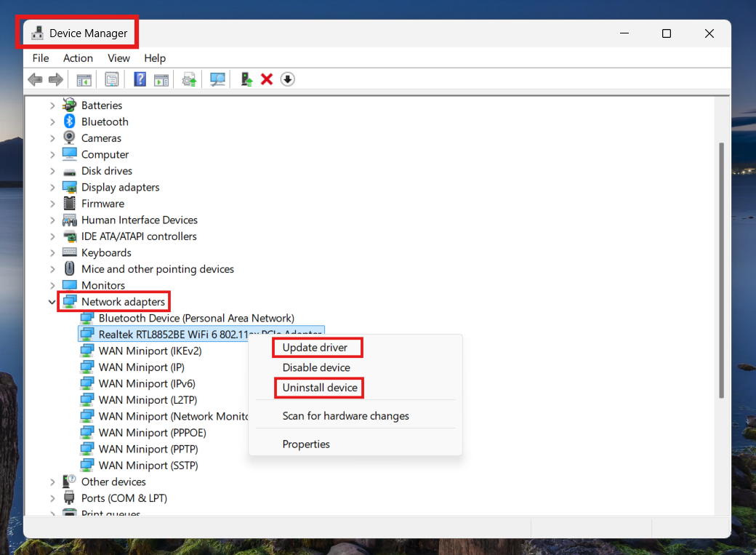Open Properties from the context menu

pyautogui.click(x=306, y=444)
